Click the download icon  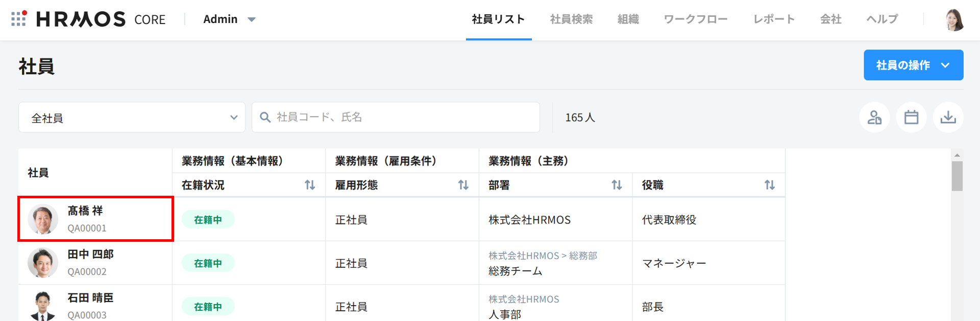tap(948, 118)
